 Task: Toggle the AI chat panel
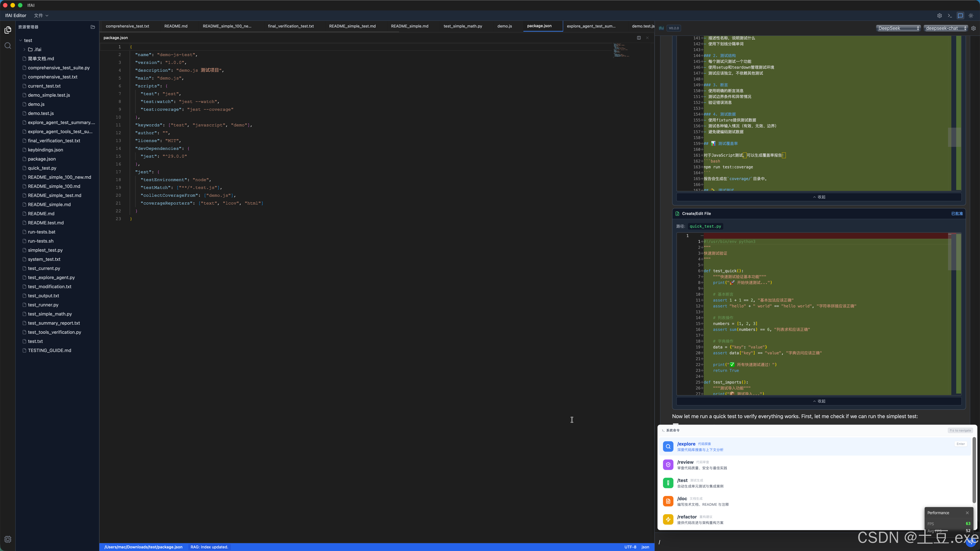click(x=960, y=16)
